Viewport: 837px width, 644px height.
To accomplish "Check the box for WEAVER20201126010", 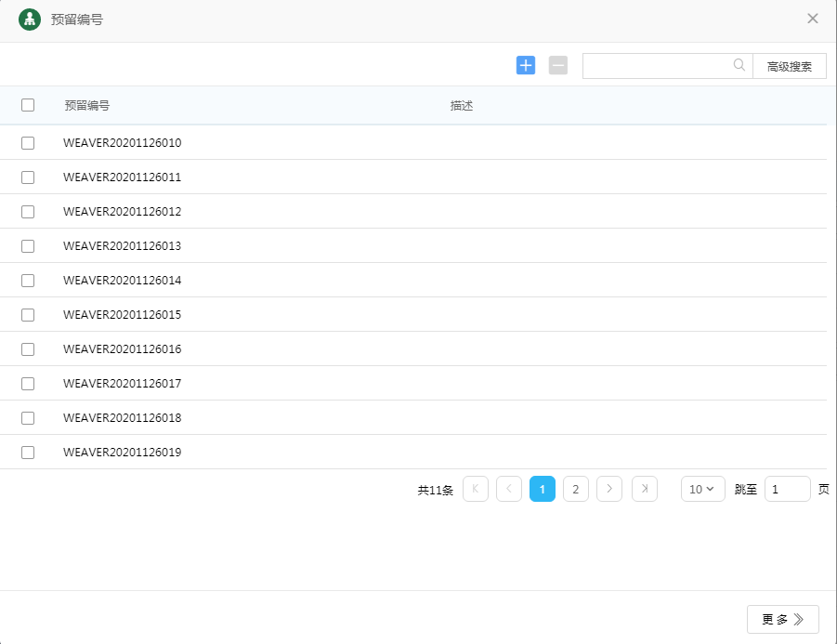I will coord(28,143).
